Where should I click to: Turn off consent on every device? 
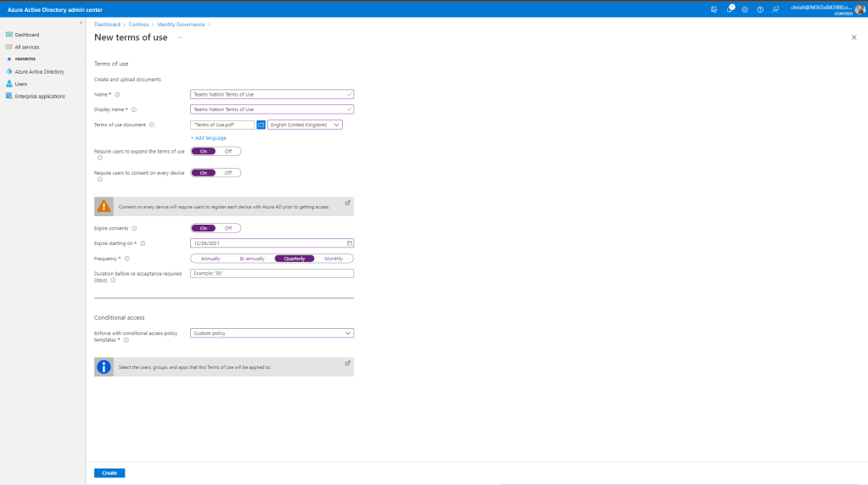[x=227, y=172]
